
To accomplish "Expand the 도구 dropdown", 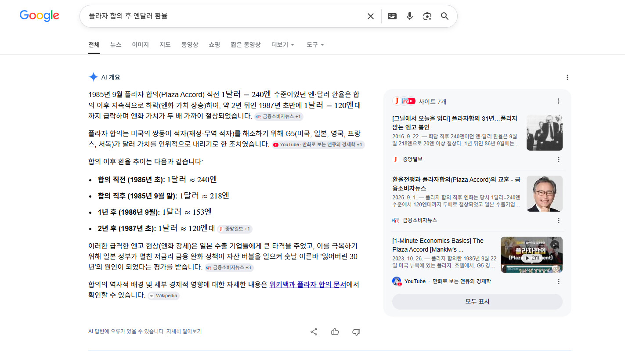I will [315, 45].
